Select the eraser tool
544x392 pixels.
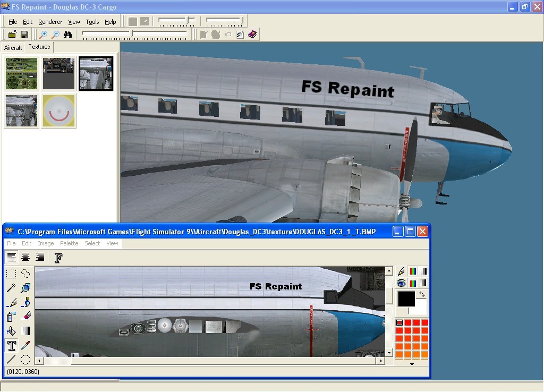tap(25, 317)
